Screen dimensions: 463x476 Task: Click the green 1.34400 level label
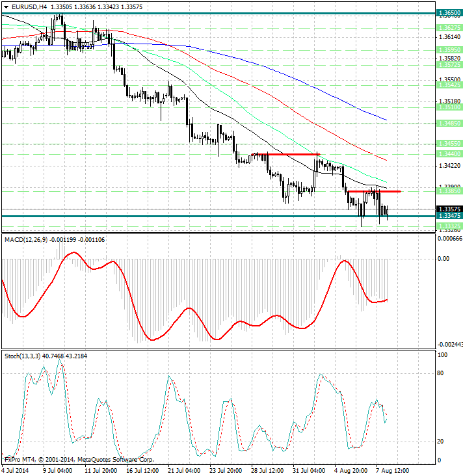tap(449, 154)
